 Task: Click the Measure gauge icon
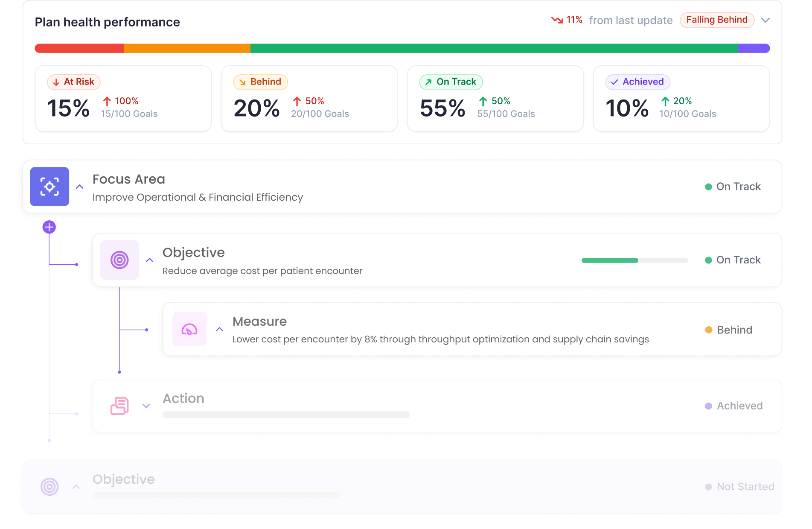[x=189, y=329]
